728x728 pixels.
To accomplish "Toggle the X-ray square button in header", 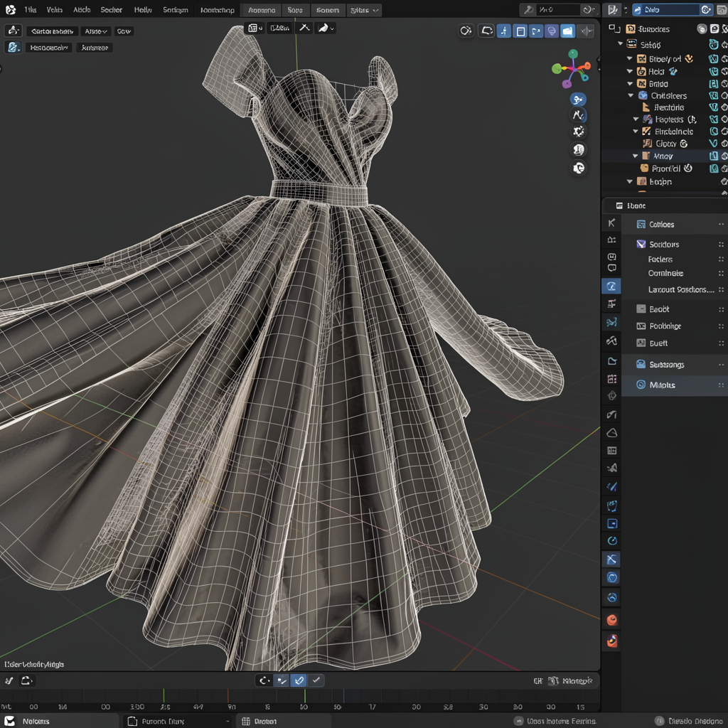I will click(x=520, y=31).
